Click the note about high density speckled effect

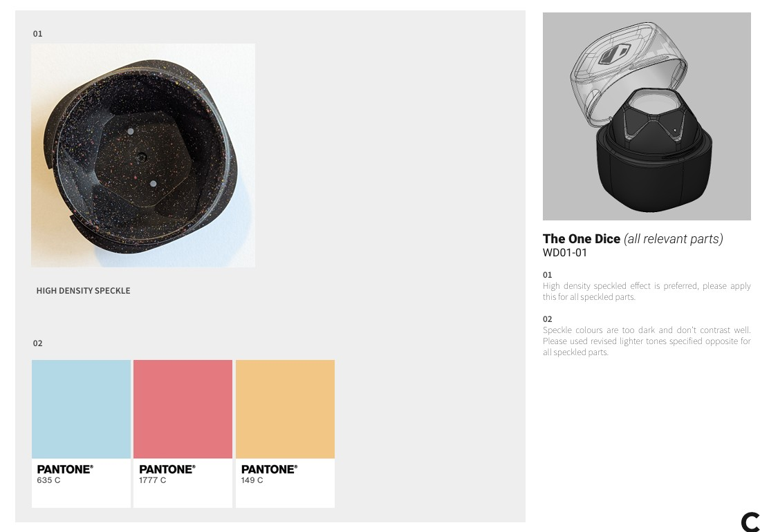(647, 292)
